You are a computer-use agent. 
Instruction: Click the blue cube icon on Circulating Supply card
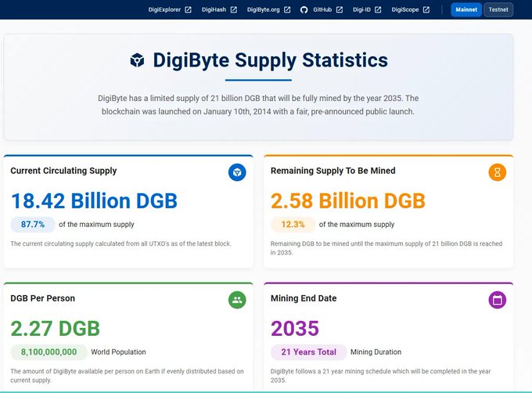click(x=237, y=172)
